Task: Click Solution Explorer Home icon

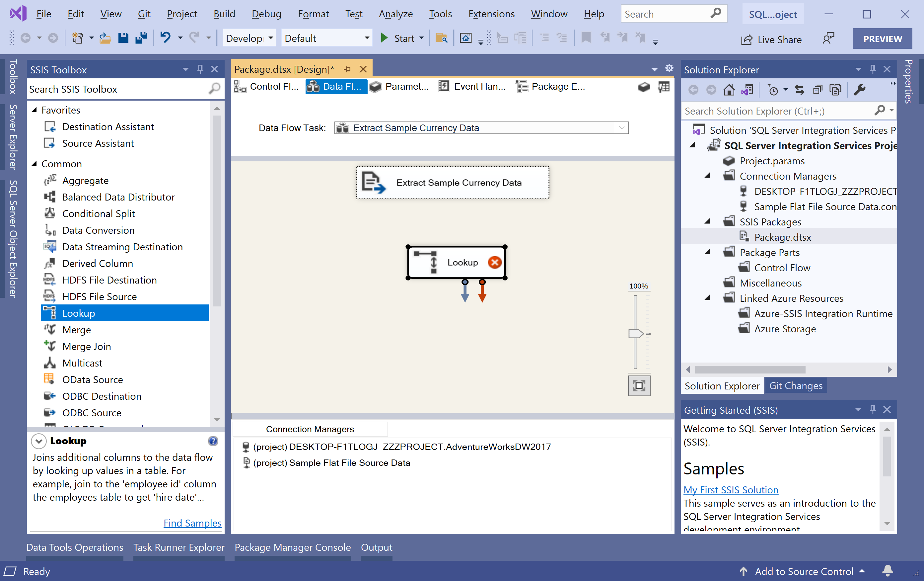Action: pos(729,90)
